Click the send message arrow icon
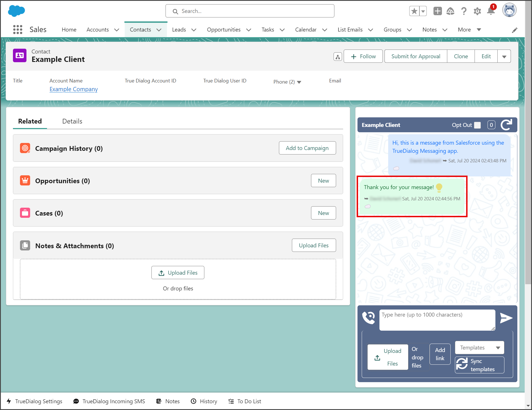The width and height of the screenshot is (532, 410). [506, 318]
